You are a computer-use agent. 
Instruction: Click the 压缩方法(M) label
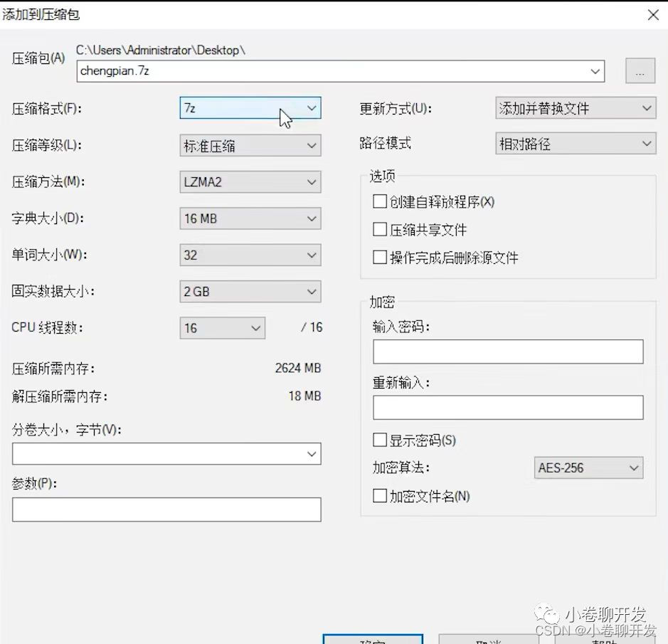48,182
